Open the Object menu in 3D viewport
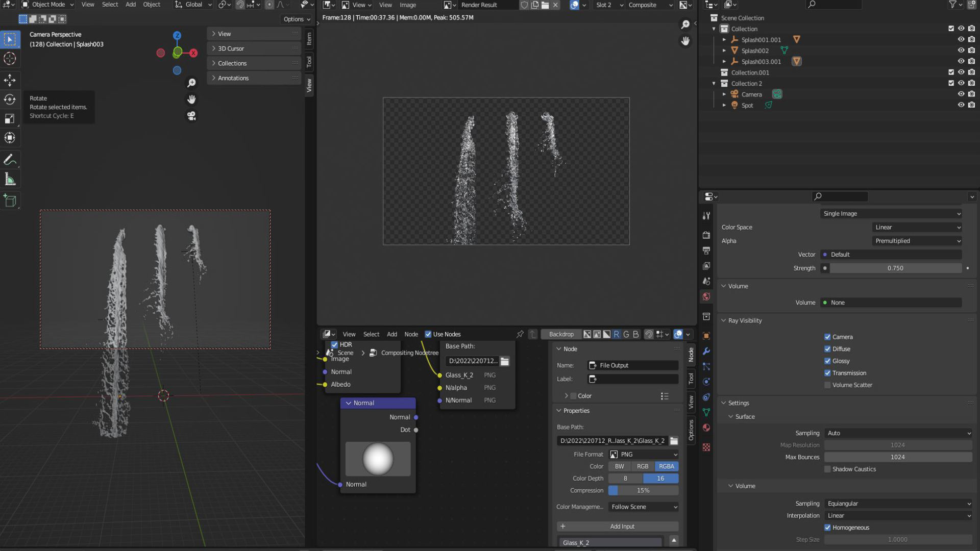The image size is (980, 551). point(151,5)
